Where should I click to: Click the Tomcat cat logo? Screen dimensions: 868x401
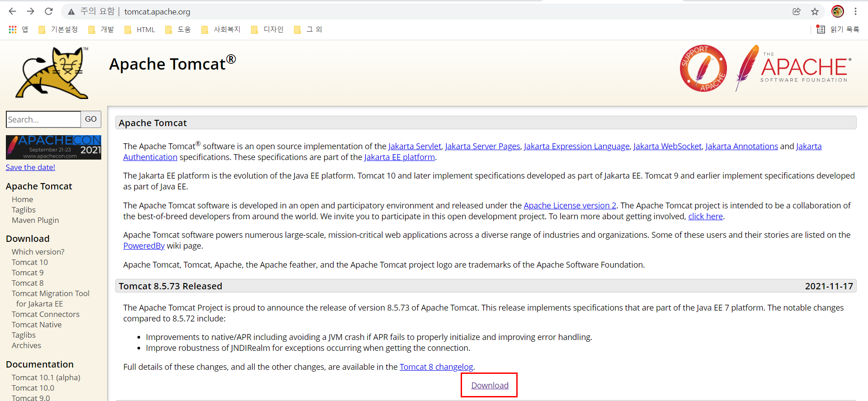(x=52, y=72)
